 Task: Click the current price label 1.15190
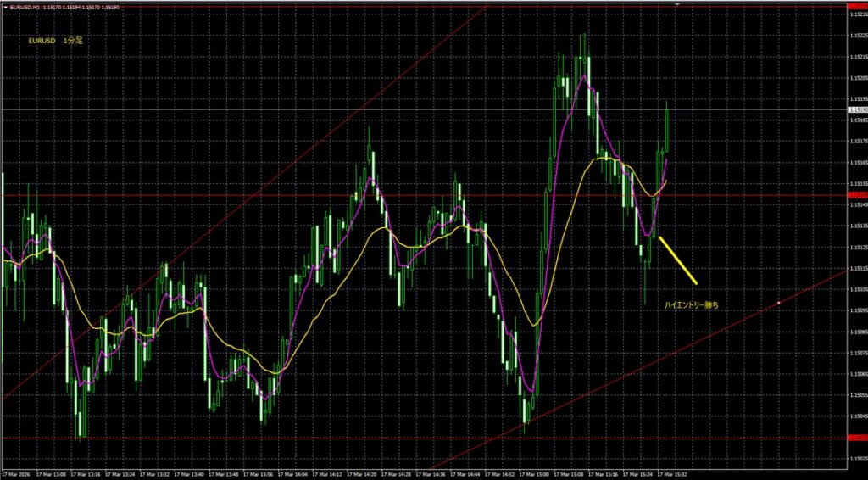(x=856, y=109)
